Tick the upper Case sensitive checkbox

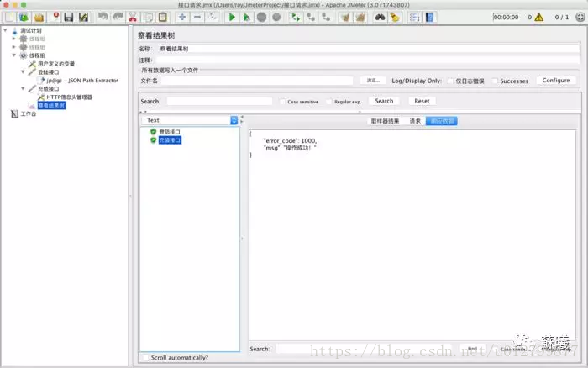tap(282, 102)
